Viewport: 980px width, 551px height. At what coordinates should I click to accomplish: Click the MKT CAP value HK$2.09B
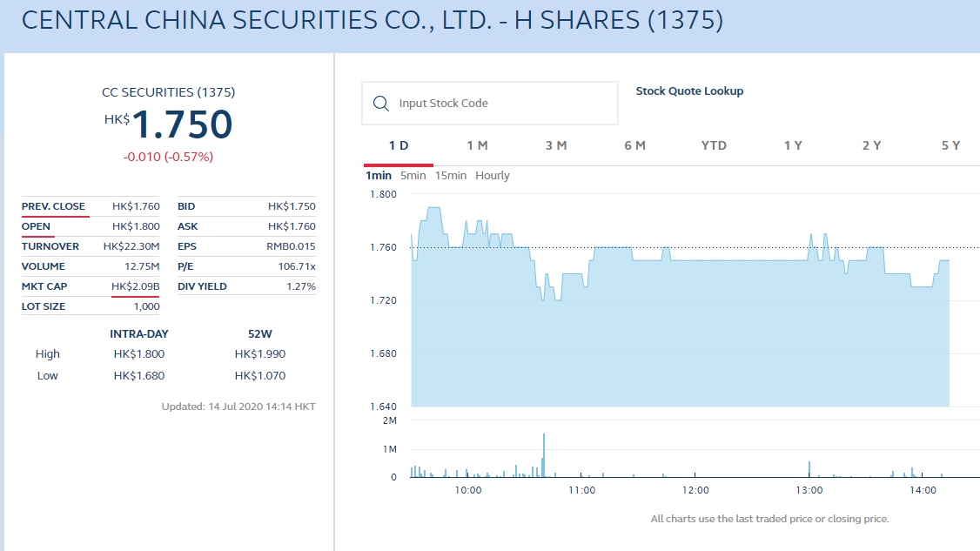coord(136,286)
